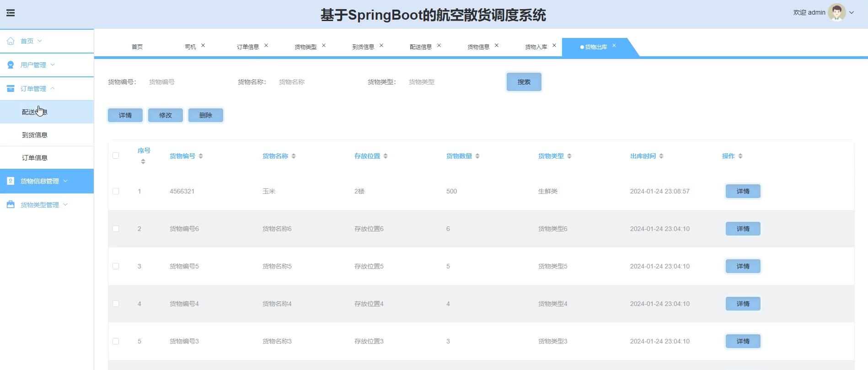This screenshot has width=868, height=370.
Task: Open 详情 for row 货物编号3
Action: pyautogui.click(x=743, y=341)
